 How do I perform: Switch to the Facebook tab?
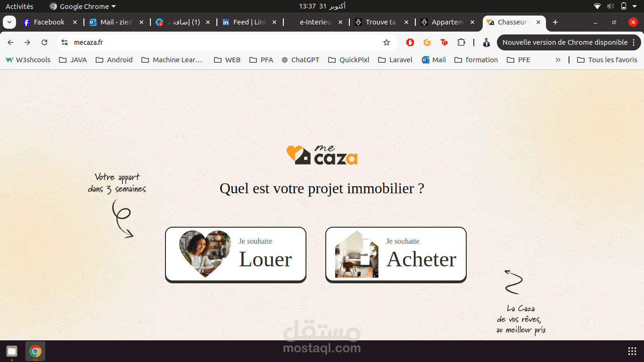[50, 22]
